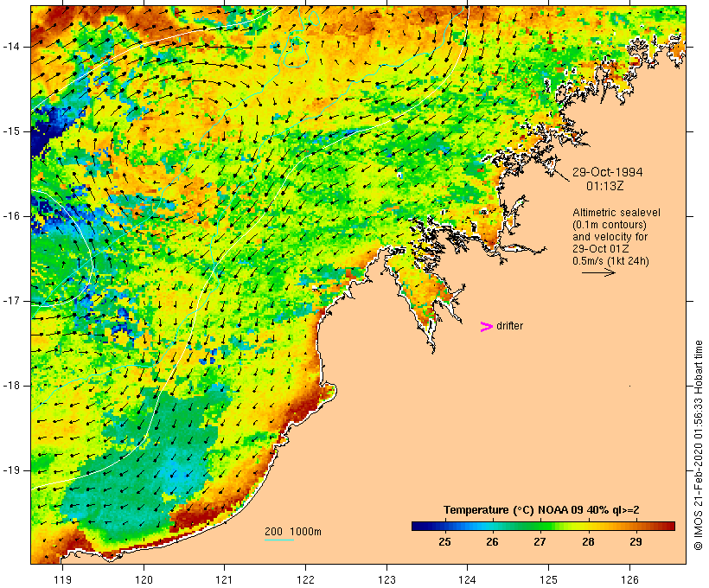Screen dimensions: 709x588
Task: Click the 'and velocity for' text line
Action: pyautogui.click(x=610, y=237)
